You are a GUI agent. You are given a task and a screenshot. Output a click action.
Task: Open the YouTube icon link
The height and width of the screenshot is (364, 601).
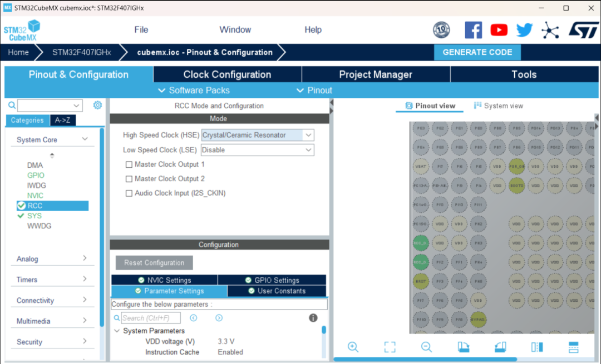point(499,30)
